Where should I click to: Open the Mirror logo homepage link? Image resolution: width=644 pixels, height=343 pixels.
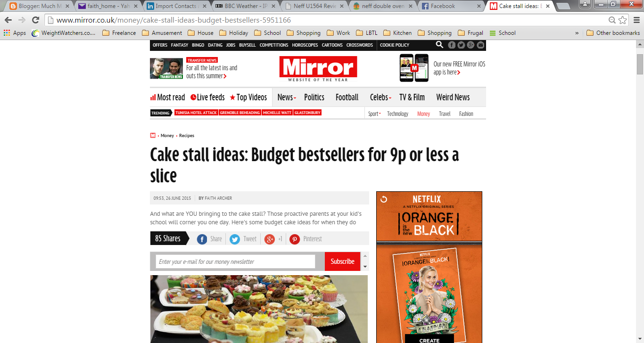[x=318, y=69]
